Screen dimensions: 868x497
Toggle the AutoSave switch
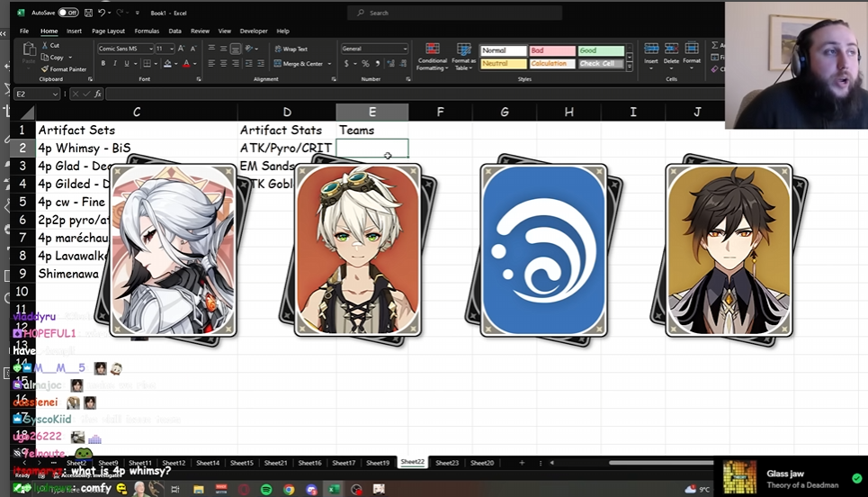click(x=67, y=13)
